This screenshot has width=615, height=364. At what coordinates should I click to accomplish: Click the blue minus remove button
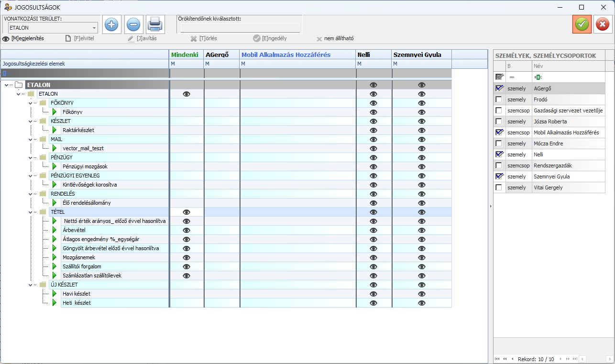tap(133, 24)
